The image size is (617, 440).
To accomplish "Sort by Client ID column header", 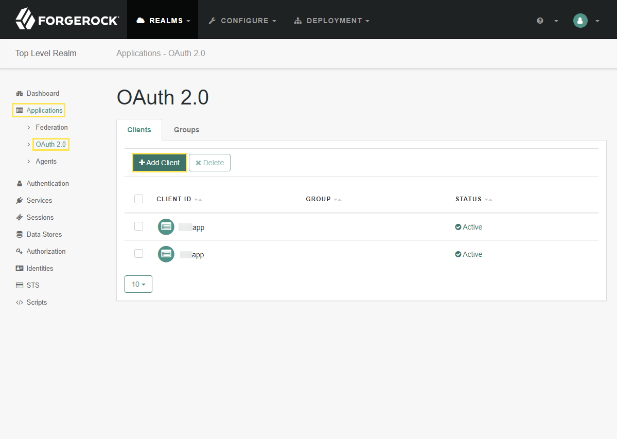I will click(x=175, y=199).
